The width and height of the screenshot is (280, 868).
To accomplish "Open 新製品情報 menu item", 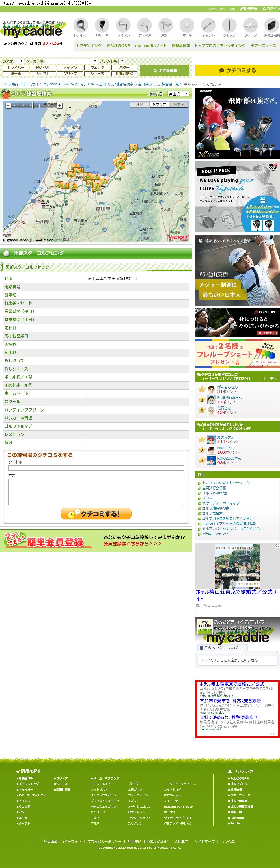I will (x=180, y=46).
